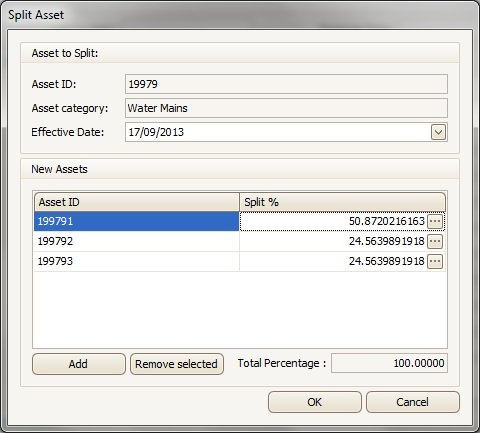Click the Total Percentage field
This screenshot has height=433, width=480.
[x=389, y=363]
